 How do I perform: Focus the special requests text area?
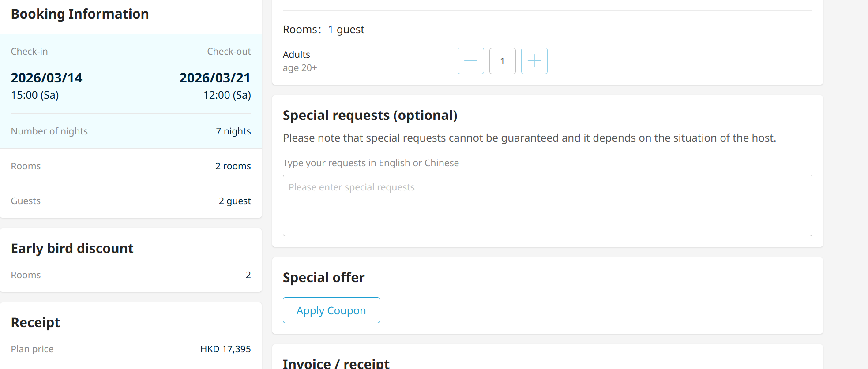tap(547, 205)
